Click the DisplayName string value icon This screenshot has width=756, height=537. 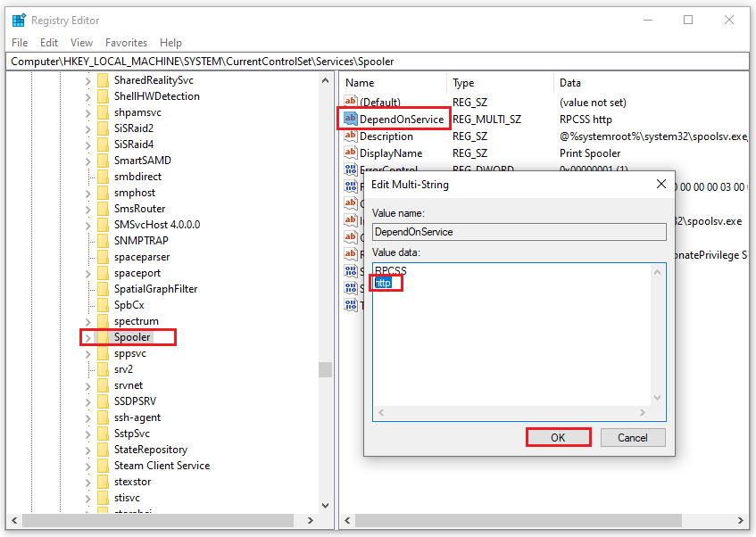[x=351, y=153]
